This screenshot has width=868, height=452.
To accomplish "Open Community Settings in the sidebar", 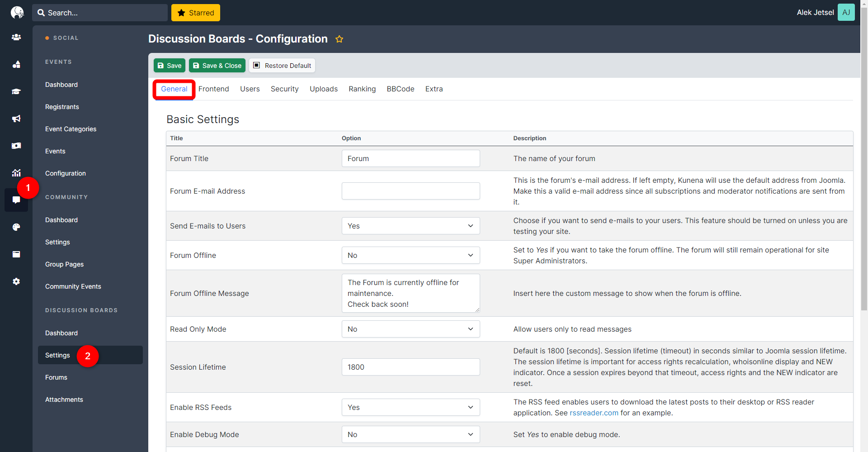I will click(57, 242).
